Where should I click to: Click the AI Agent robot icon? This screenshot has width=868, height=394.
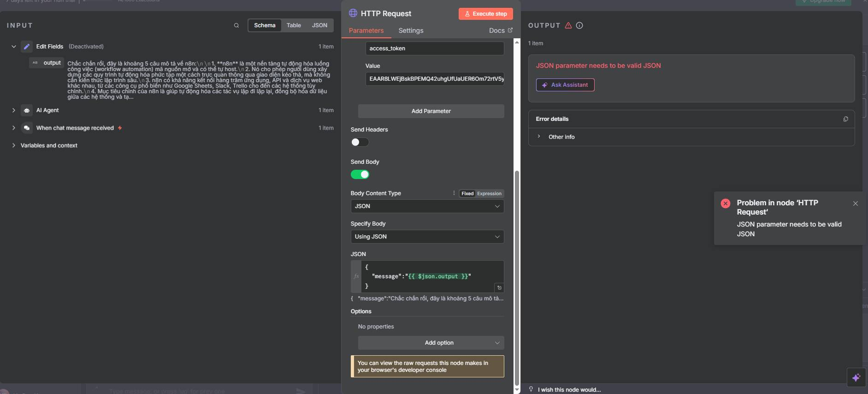(27, 110)
